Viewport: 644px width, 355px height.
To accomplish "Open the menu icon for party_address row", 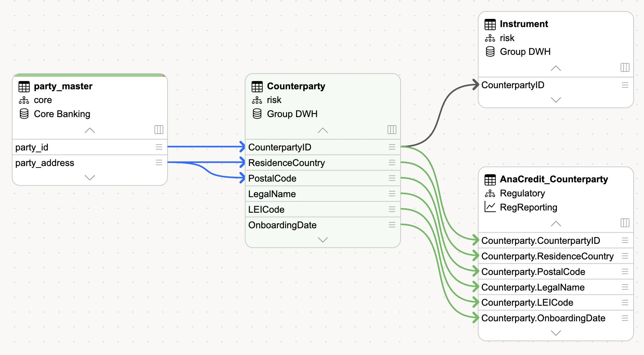I will tap(159, 163).
